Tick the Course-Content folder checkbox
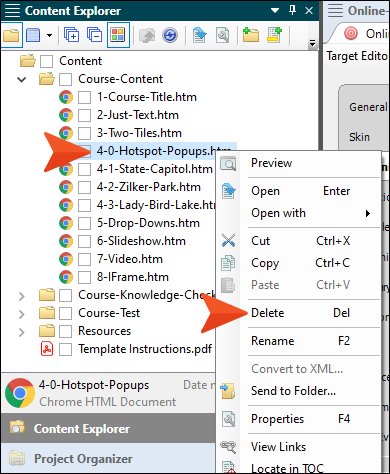Image resolution: width=390 pixels, height=474 pixels. 66,79
